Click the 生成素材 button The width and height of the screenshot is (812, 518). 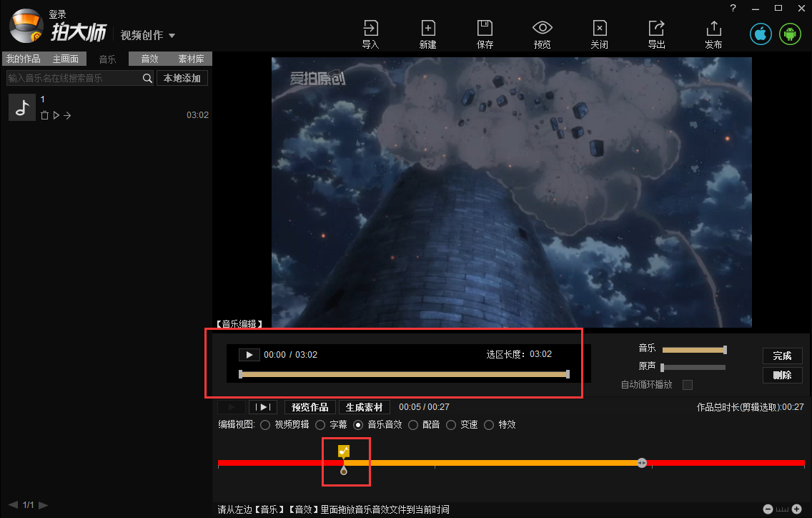point(364,406)
